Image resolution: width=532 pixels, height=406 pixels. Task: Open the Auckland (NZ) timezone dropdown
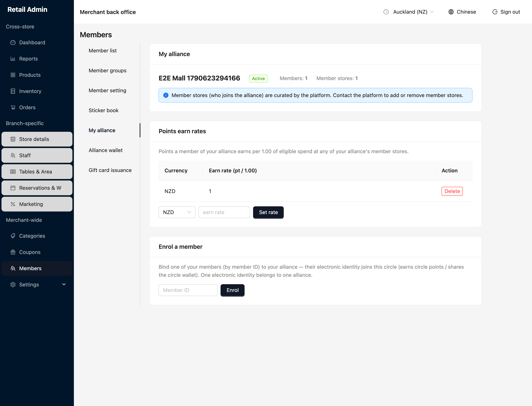(x=409, y=12)
